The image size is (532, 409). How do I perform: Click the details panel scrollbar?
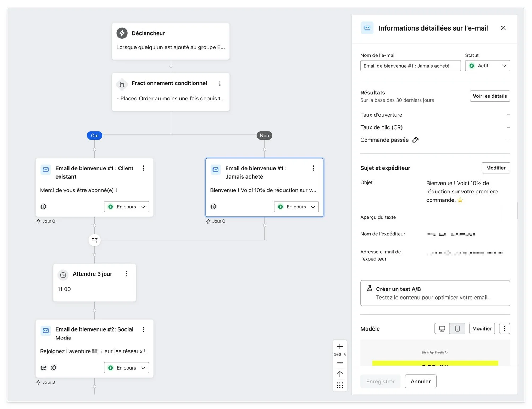click(517, 211)
